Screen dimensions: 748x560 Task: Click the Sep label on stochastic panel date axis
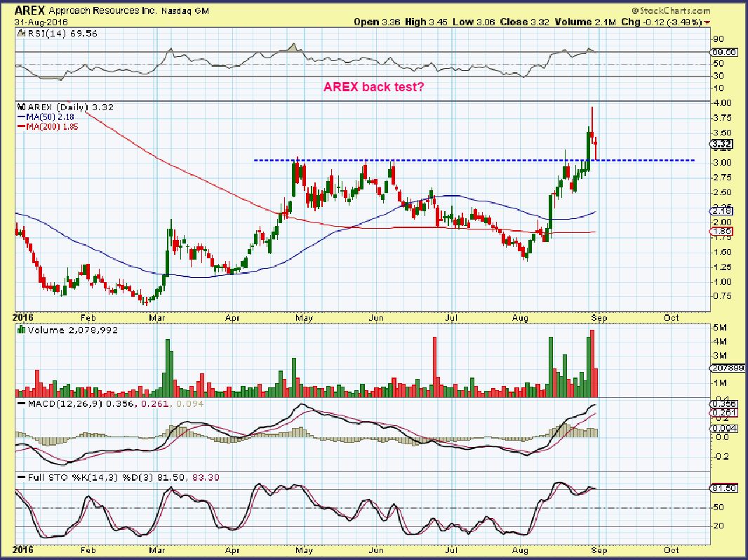click(x=599, y=550)
